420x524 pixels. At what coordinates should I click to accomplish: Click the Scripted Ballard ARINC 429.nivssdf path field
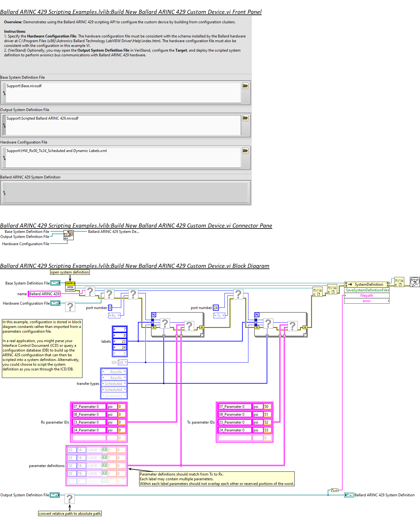(123, 125)
